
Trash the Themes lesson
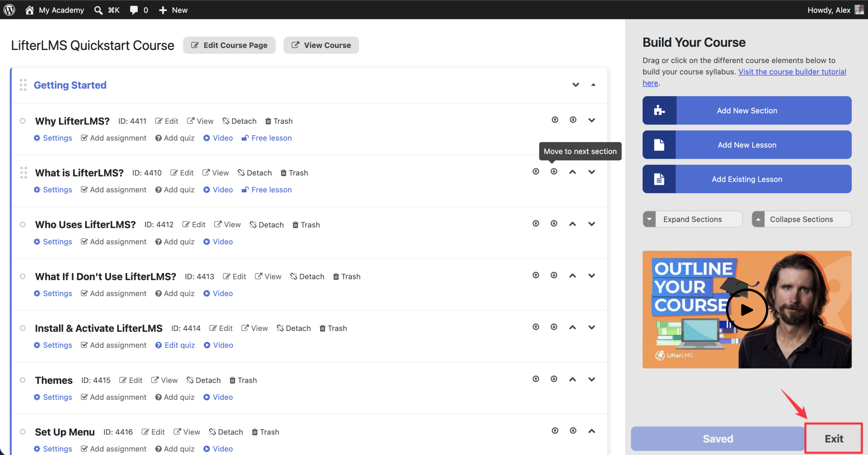coord(243,380)
